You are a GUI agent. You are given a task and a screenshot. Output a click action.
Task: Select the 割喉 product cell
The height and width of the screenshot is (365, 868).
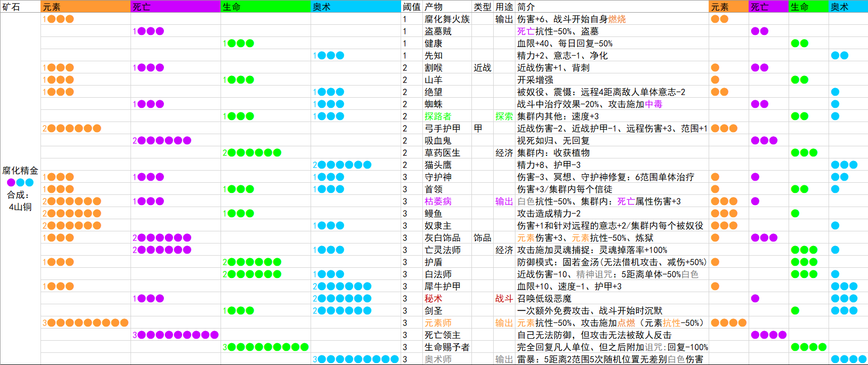447,67
